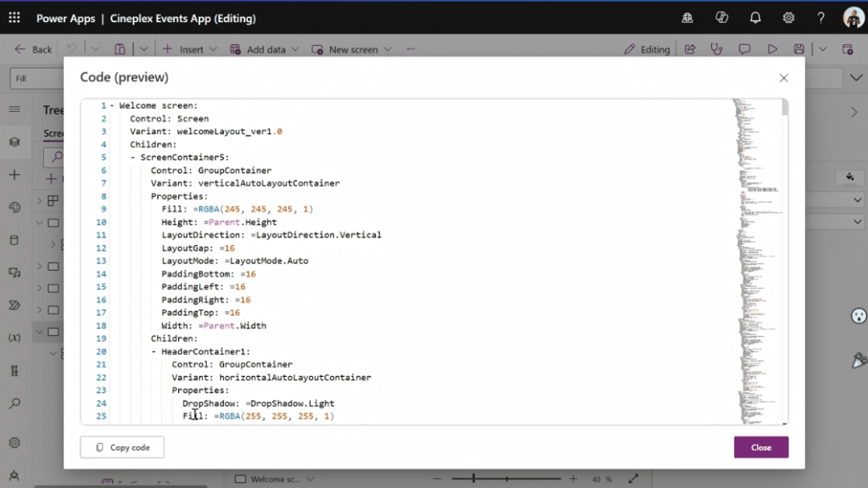The width and height of the screenshot is (868, 488).
Task: Open the Copilot icon in header
Action: coord(722,18)
